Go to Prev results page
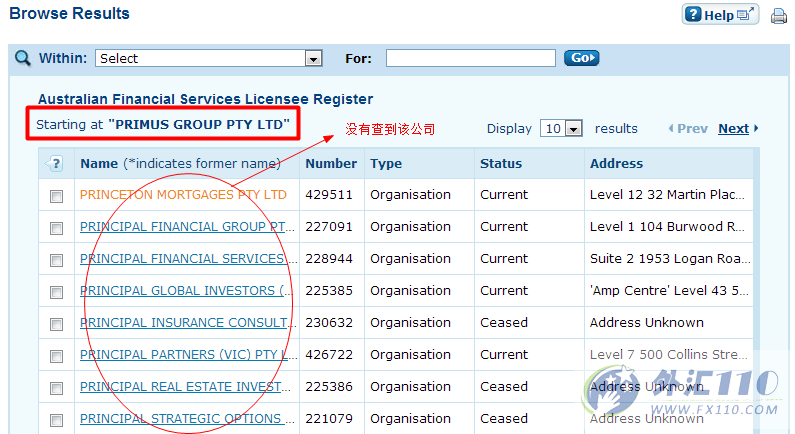 coord(688,129)
